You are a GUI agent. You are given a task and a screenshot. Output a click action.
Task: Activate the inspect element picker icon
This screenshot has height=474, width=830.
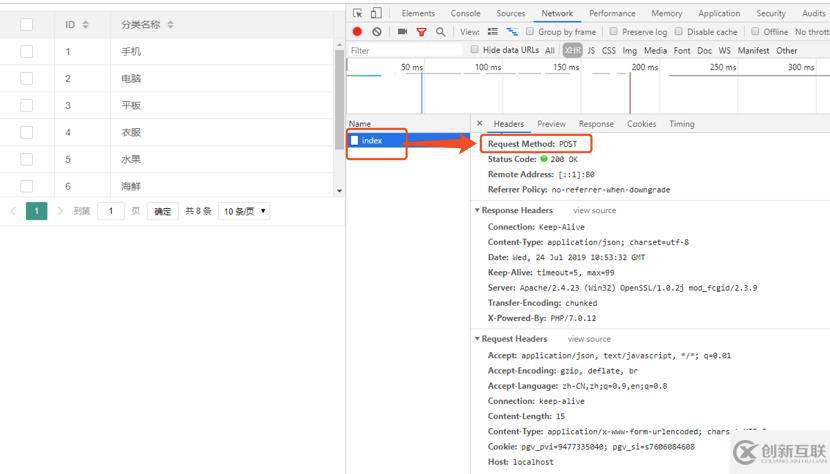pos(358,13)
